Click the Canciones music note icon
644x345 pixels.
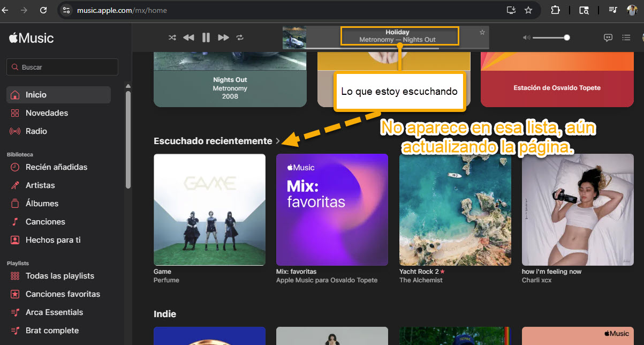click(x=15, y=222)
